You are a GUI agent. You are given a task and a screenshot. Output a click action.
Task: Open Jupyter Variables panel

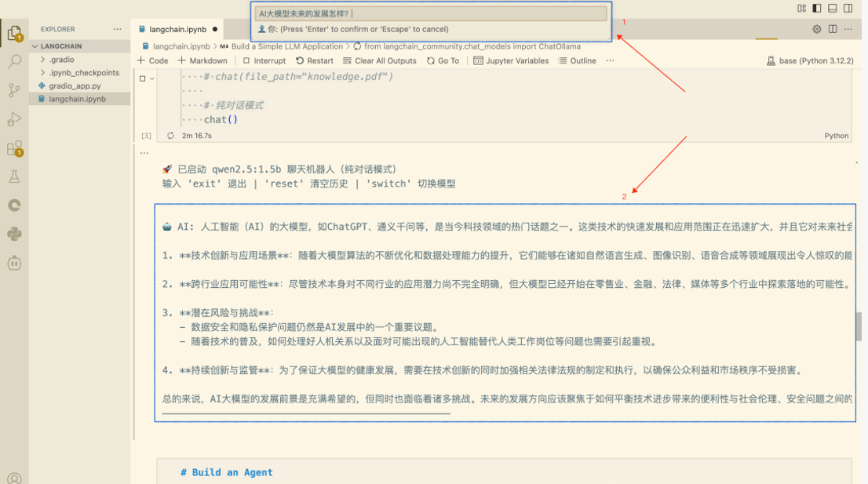point(511,61)
